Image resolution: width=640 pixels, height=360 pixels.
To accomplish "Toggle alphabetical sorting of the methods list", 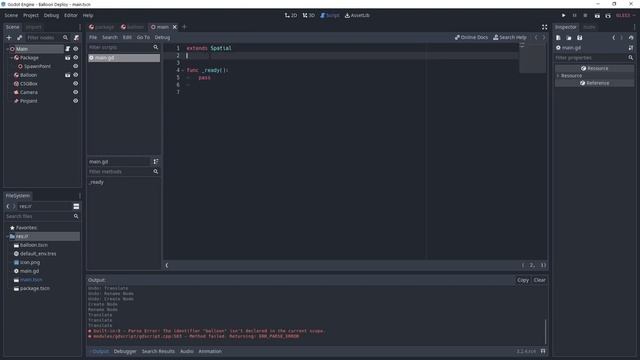I will 156,162.
